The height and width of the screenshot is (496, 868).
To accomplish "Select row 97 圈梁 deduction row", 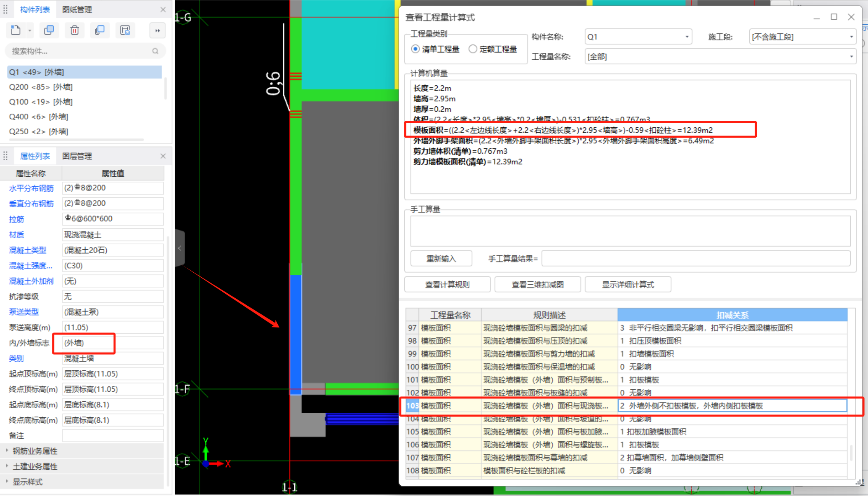I will [626, 328].
